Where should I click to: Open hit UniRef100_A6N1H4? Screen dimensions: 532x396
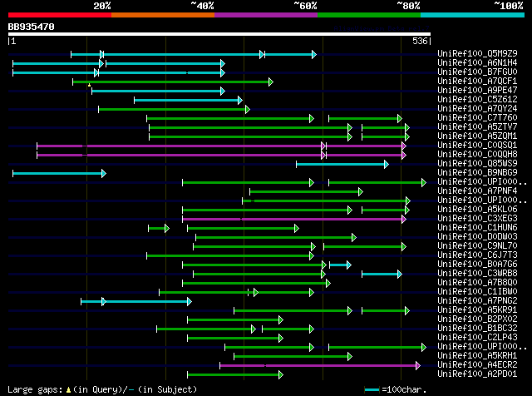click(x=477, y=63)
